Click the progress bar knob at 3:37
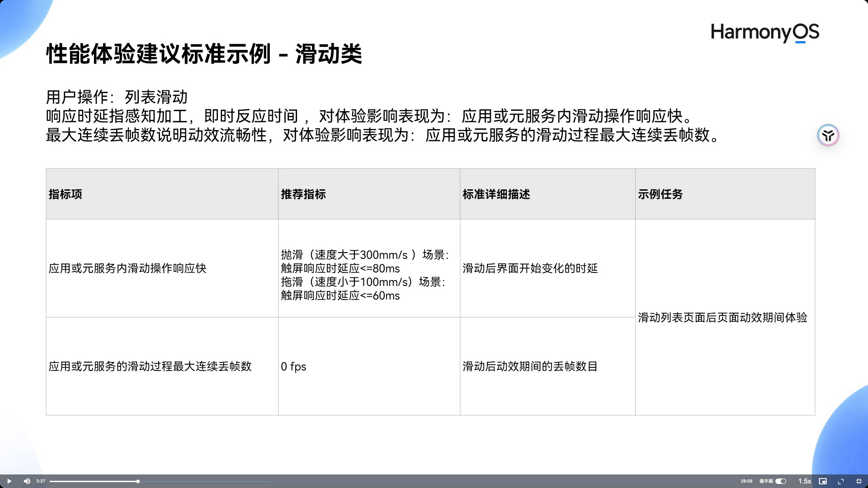 tap(138, 481)
